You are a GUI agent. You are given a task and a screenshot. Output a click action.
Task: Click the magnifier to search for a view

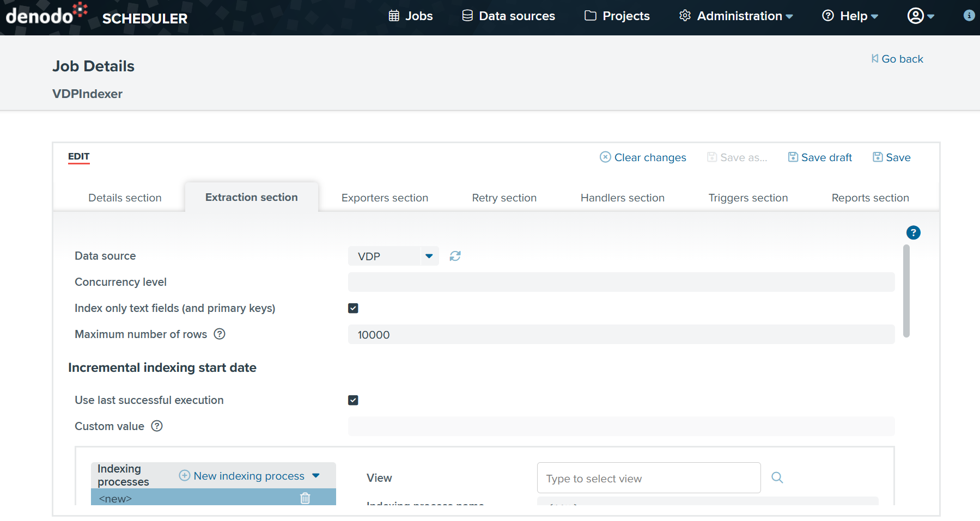coord(777,477)
